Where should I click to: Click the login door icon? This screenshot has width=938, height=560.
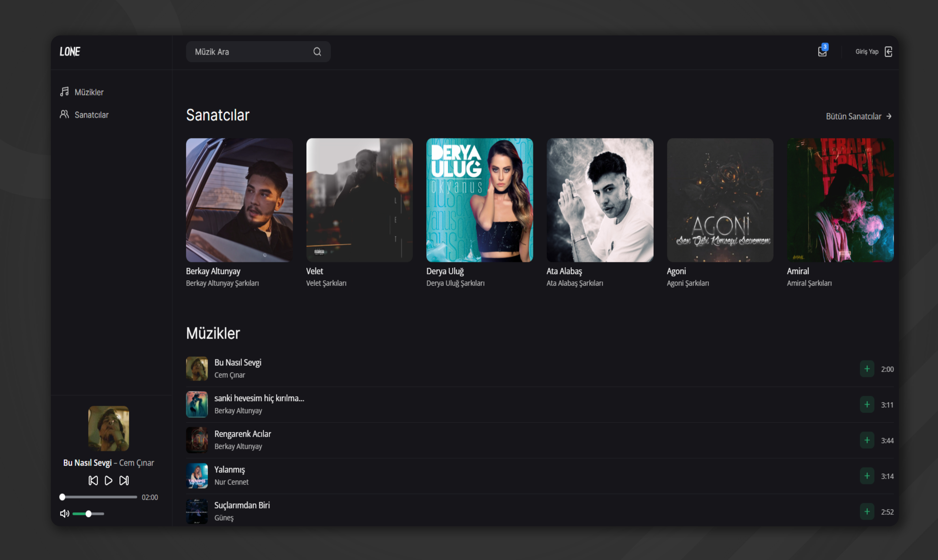(889, 52)
